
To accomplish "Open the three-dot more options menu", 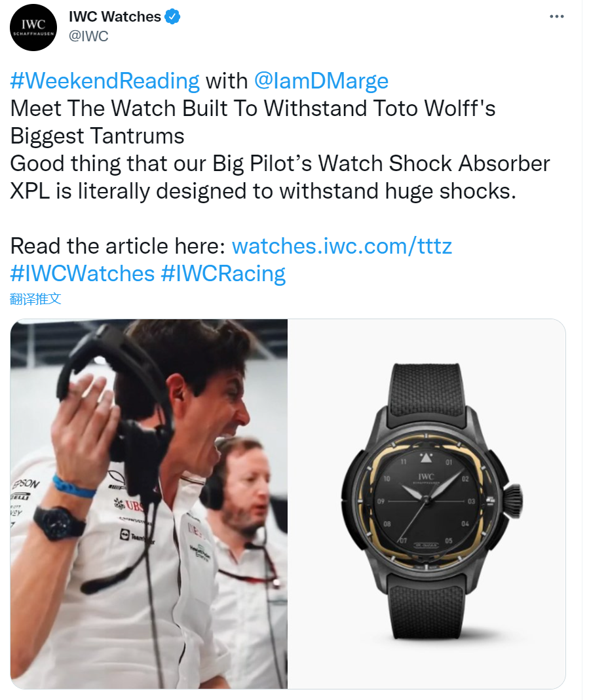I will click(557, 16).
